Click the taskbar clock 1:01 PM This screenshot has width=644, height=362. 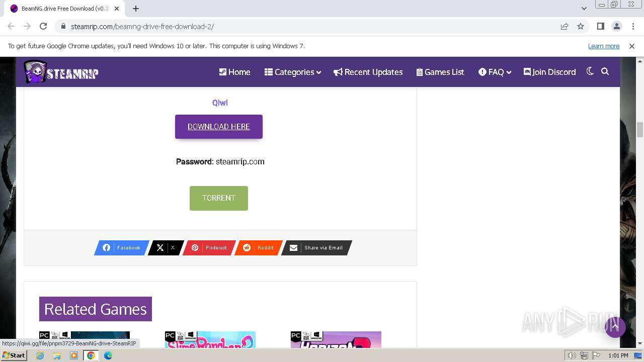click(618, 355)
